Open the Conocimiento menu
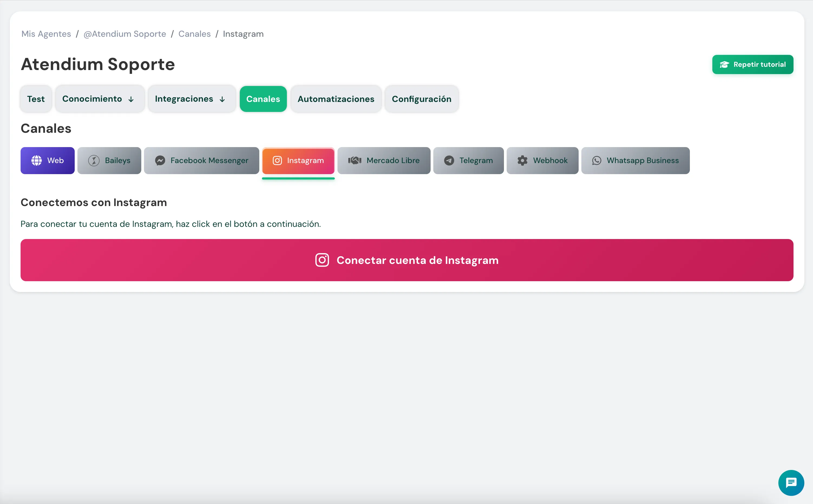 pyautogui.click(x=100, y=99)
